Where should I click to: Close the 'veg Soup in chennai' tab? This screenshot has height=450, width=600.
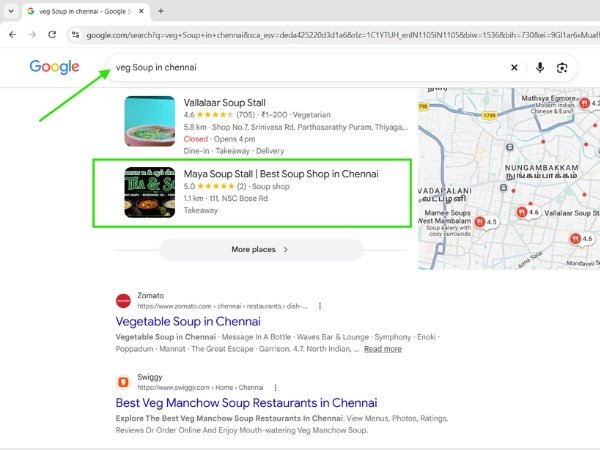coord(141,11)
